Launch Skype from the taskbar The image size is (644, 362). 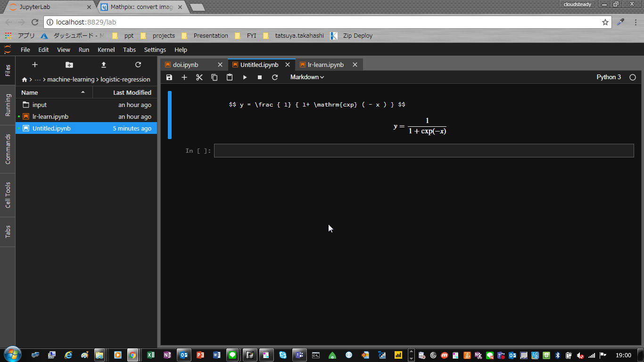point(282,354)
